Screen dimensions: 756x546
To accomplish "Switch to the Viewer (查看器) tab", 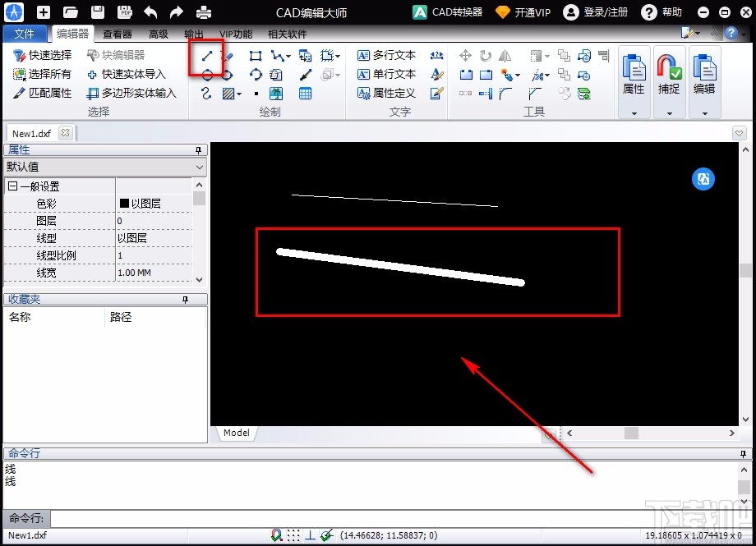I will pyautogui.click(x=118, y=34).
